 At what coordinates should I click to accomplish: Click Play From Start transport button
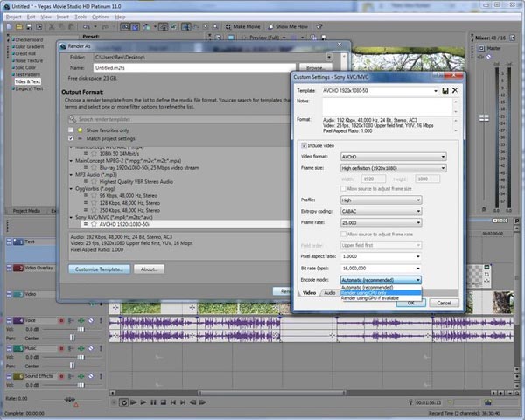click(134, 402)
